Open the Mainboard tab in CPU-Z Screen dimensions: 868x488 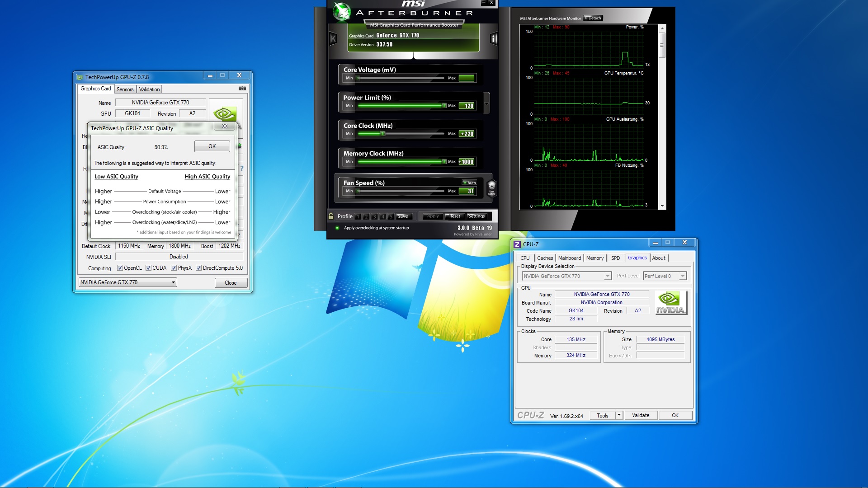pos(569,258)
